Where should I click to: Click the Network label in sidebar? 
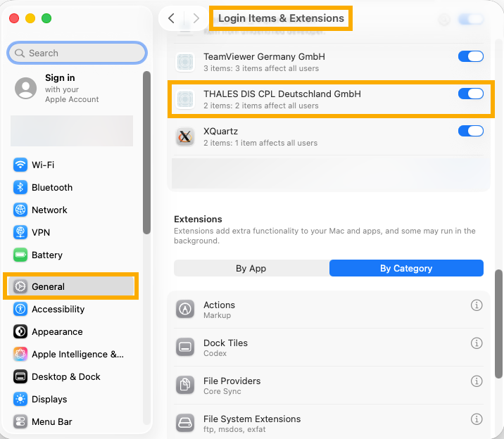pyautogui.click(x=49, y=210)
